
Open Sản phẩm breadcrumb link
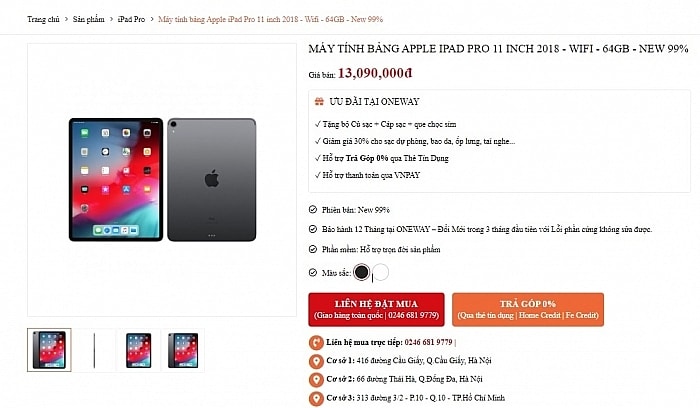point(88,19)
